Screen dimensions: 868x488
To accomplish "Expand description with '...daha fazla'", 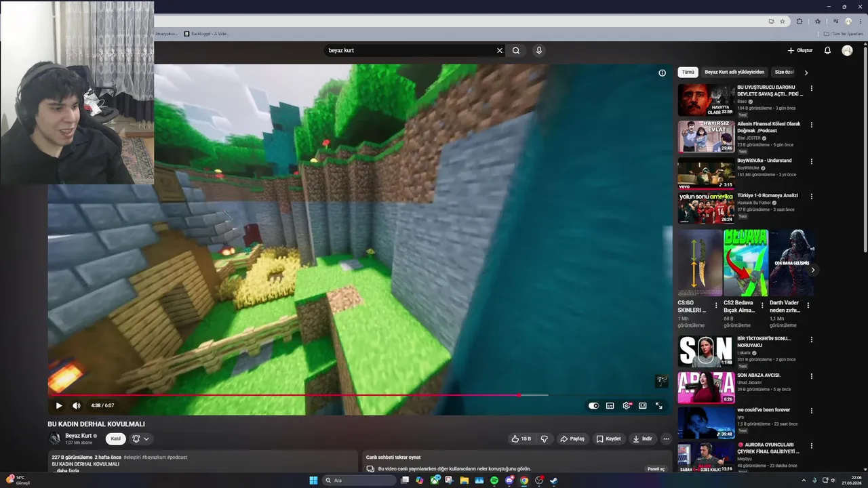I will (x=67, y=470).
